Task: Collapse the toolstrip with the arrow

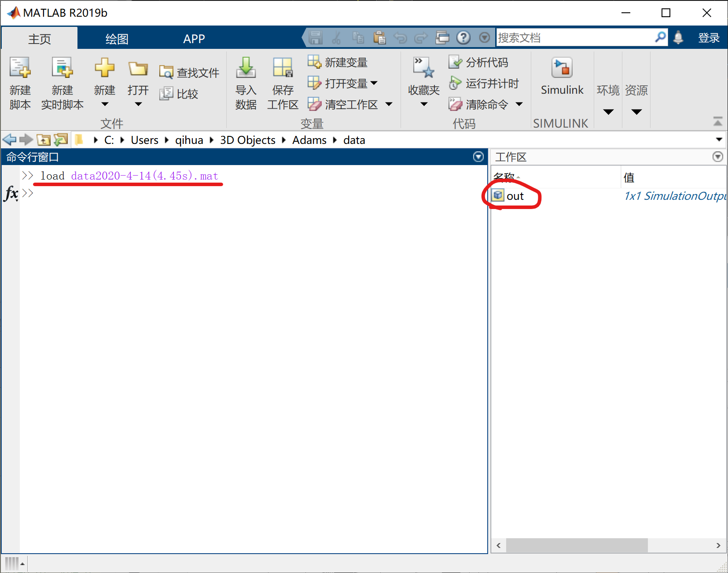Action: [x=718, y=121]
